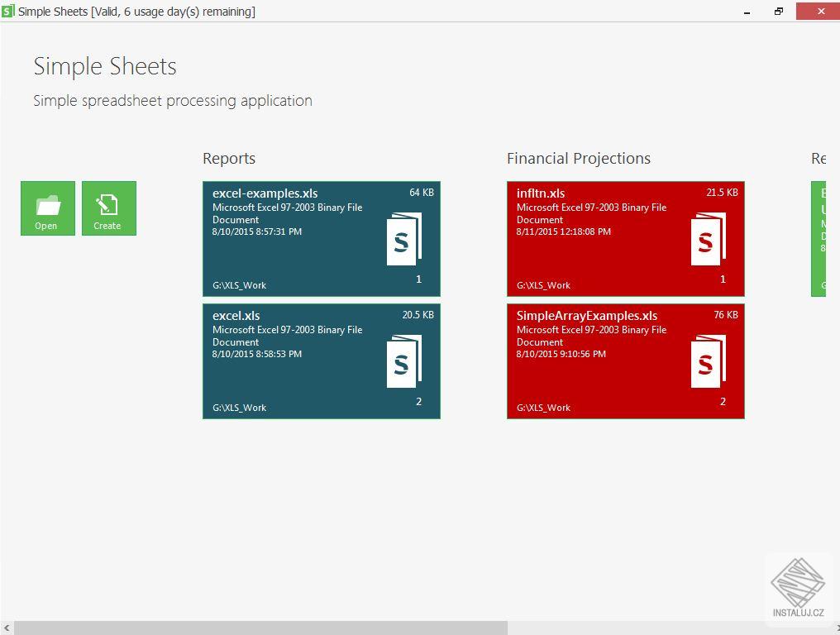Click the left scroll arrow
This screenshot has height=635, width=840.
point(6,628)
